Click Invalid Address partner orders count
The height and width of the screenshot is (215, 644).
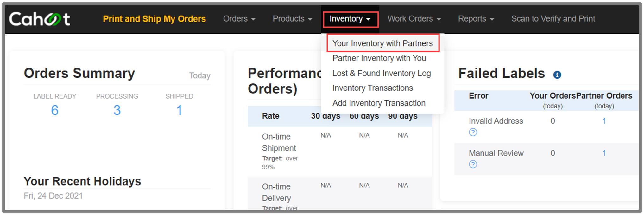[x=604, y=121]
